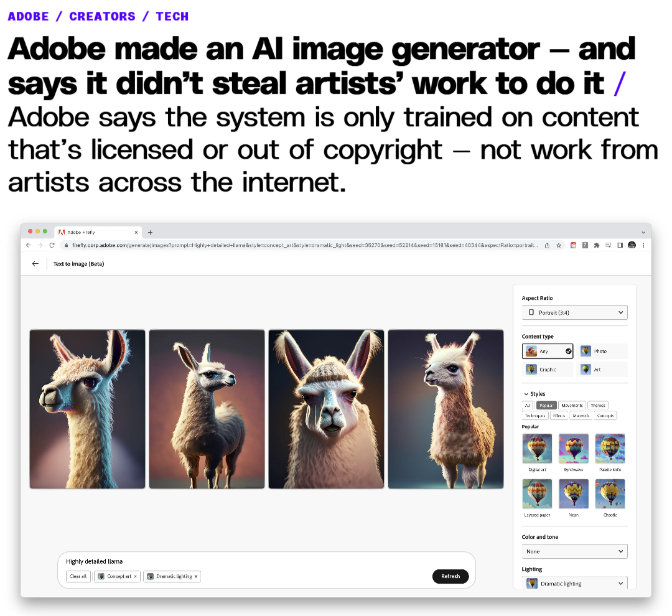
Task: Open the Color and tone dropdown
Action: pyautogui.click(x=575, y=551)
